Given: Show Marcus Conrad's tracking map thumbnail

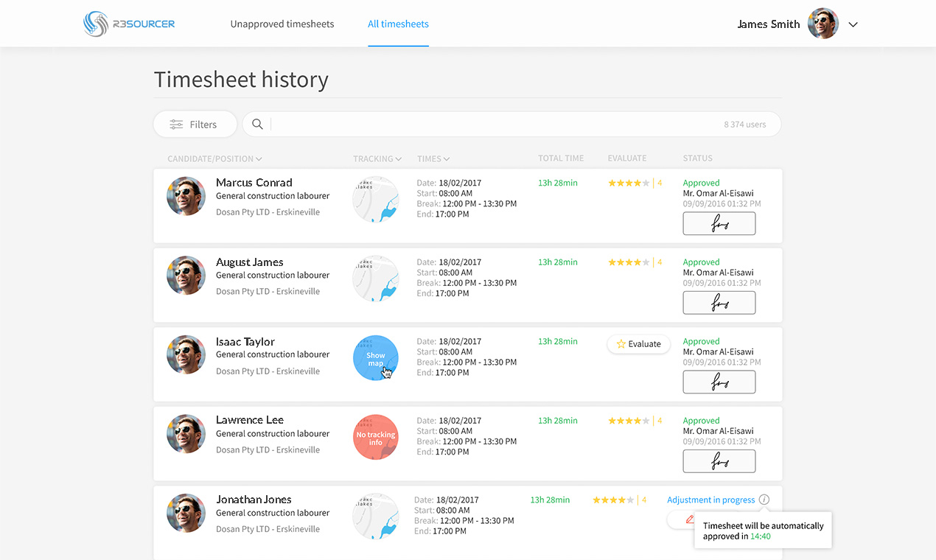Looking at the screenshot, I should pos(376,199).
